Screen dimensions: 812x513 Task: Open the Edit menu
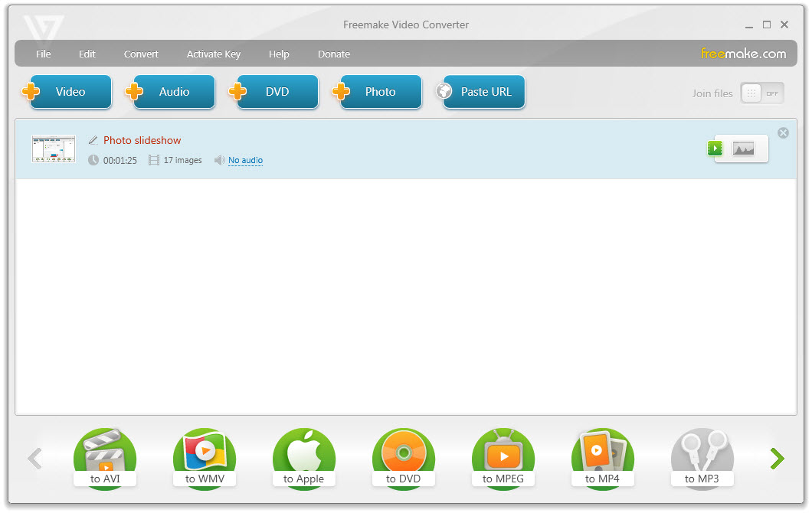[x=87, y=54]
